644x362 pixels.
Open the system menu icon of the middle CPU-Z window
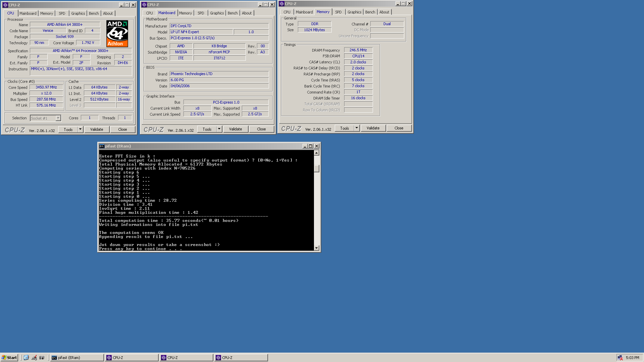coord(144,5)
